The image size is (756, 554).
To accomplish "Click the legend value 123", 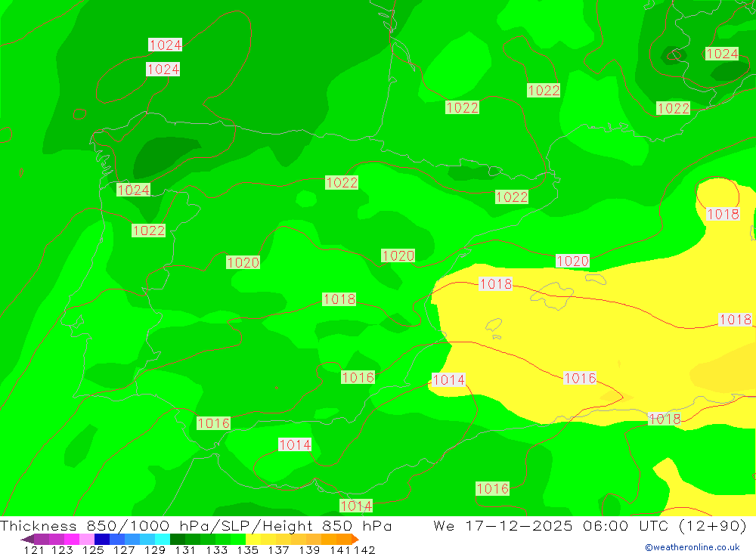I will [62, 550].
